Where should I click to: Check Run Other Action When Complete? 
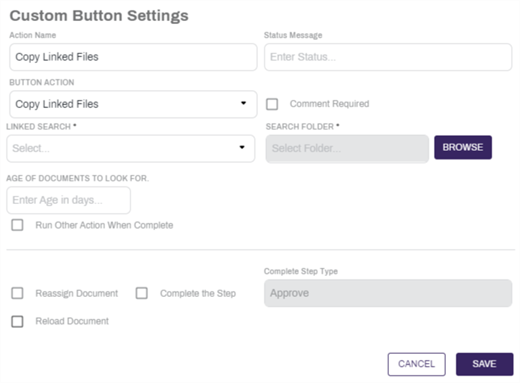17,225
